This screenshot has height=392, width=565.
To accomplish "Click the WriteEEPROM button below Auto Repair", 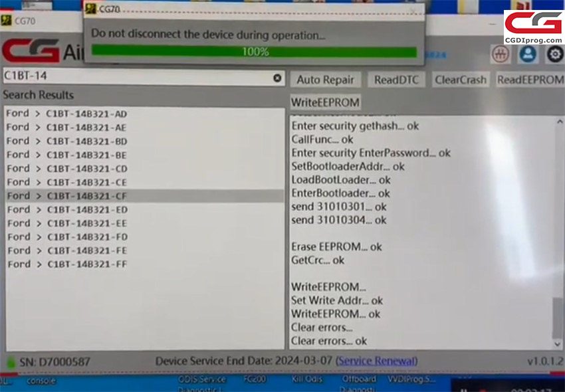I will pyautogui.click(x=325, y=102).
